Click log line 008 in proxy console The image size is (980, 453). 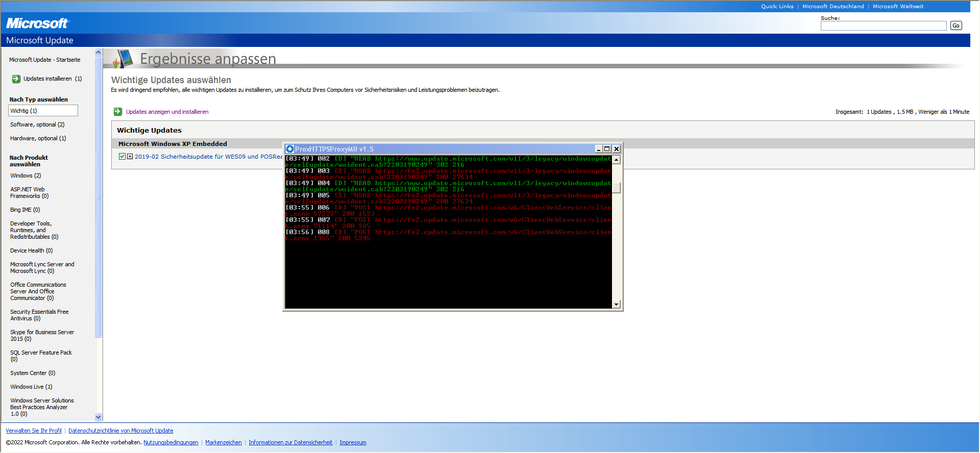coord(448,235)
